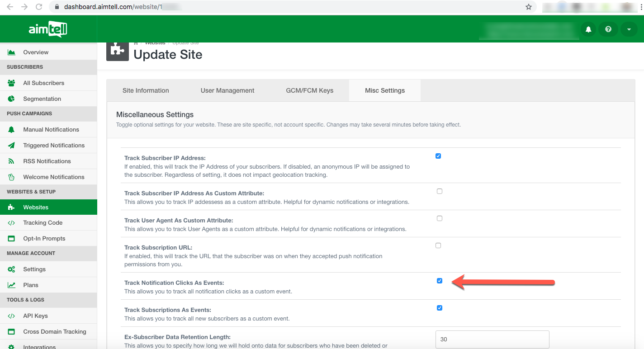Screen dimensions: 644x349
Task: Switch to the Site Information tab
Action: click(x=146, y=90)
